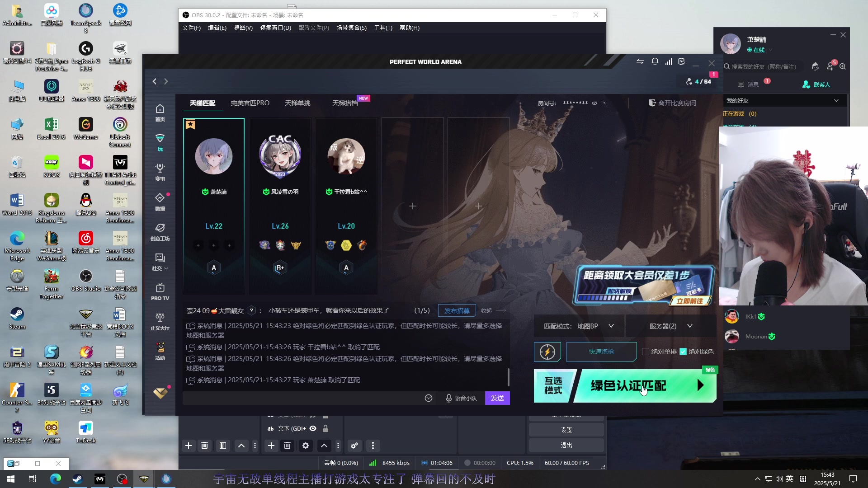Add a scene with the OBS scenes plus button
This screenshot has height=488, width=868.
(x=189, y=446)
